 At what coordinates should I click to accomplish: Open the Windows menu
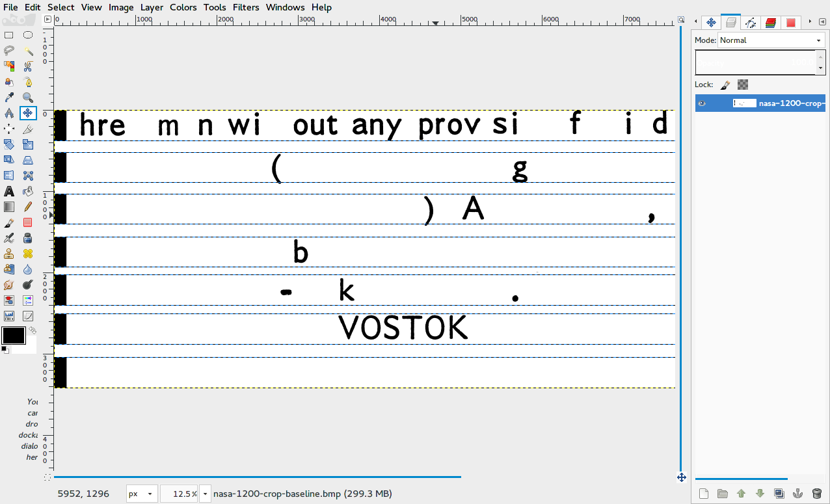285,7
